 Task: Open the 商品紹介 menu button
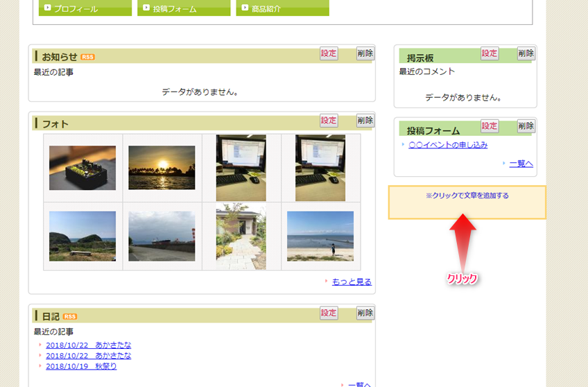282,8
